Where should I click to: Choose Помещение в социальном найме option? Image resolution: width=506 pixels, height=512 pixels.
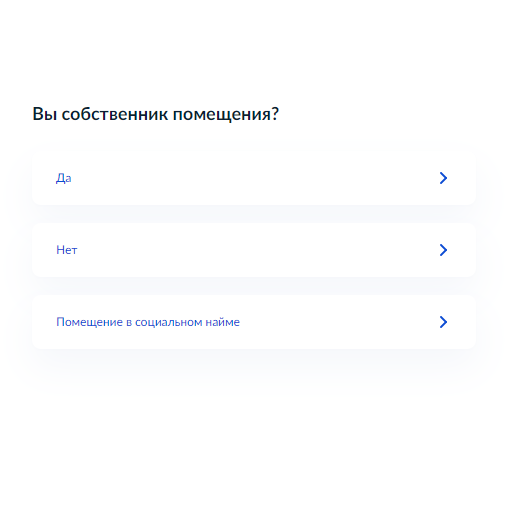254,322
